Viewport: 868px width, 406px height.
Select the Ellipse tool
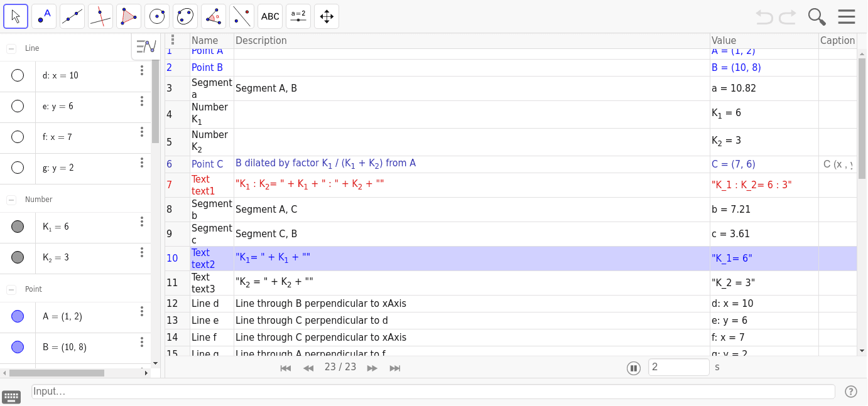[x=185, y=16]
